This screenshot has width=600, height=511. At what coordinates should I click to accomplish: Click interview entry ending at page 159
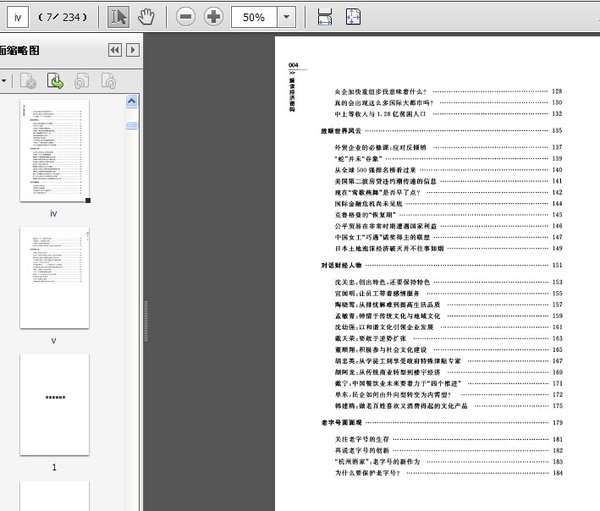(448, 316)
